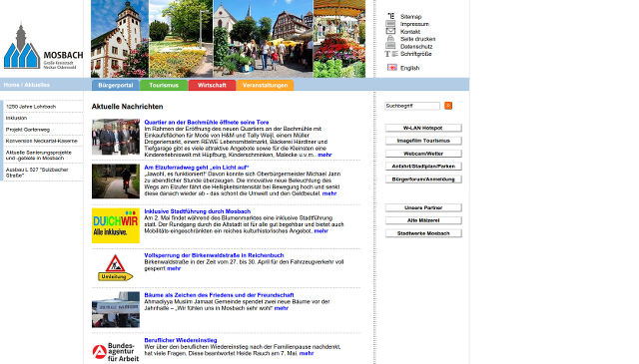Click the Bürgerforum/Anmeldung button
The height and width of the screenshot is (364, 639).
(423, 180)
